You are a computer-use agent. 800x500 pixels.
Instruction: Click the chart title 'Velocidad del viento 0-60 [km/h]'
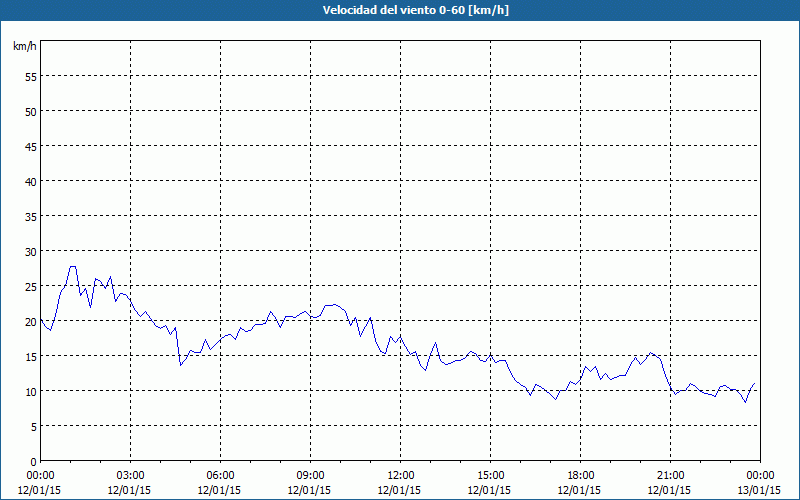pyautogui.click(x=415, y=10)
